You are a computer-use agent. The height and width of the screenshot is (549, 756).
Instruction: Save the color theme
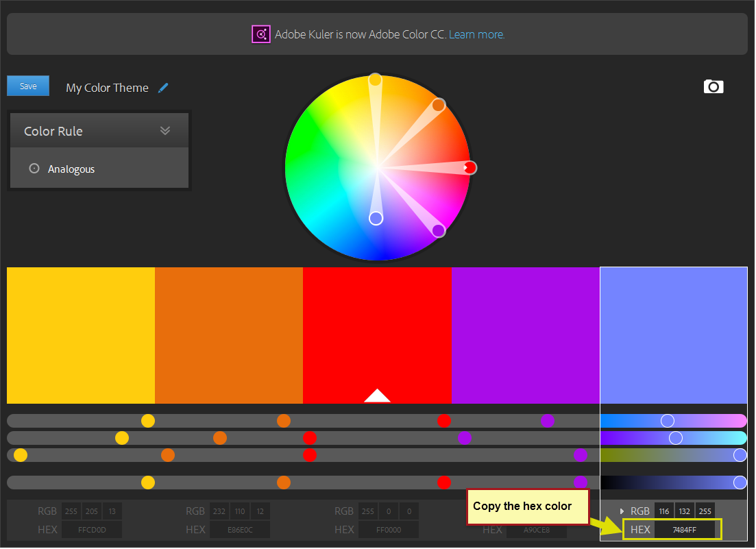(27, 86)
